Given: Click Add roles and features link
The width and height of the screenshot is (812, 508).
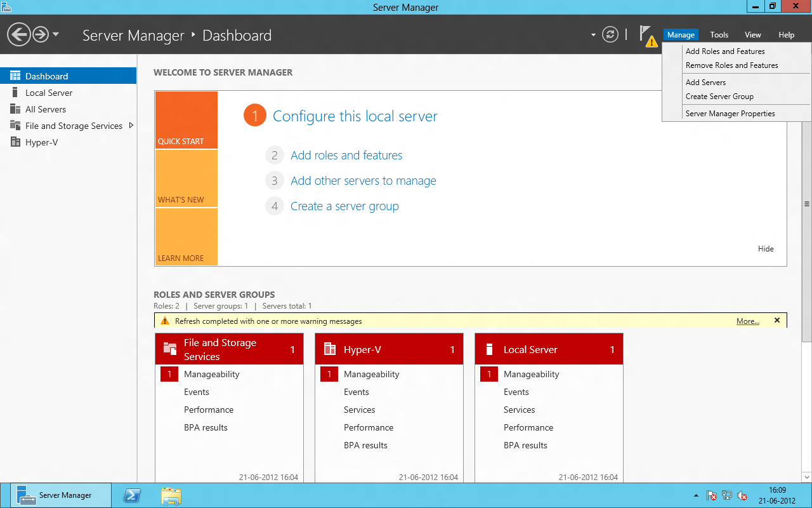Looking at the screenshot, I should coord(346,156).
